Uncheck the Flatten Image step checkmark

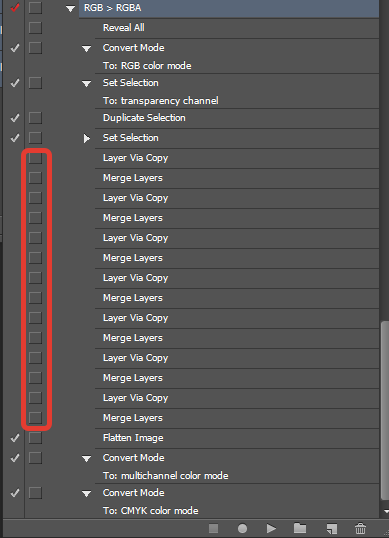[15, 438]
